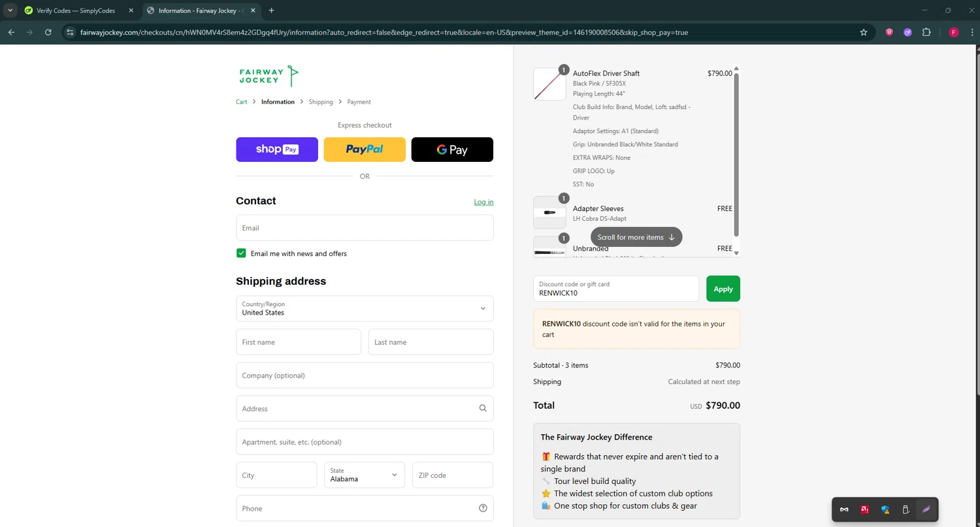
Task: Uncheck Email me with news and offers
Action: click(x=241, y=253)
